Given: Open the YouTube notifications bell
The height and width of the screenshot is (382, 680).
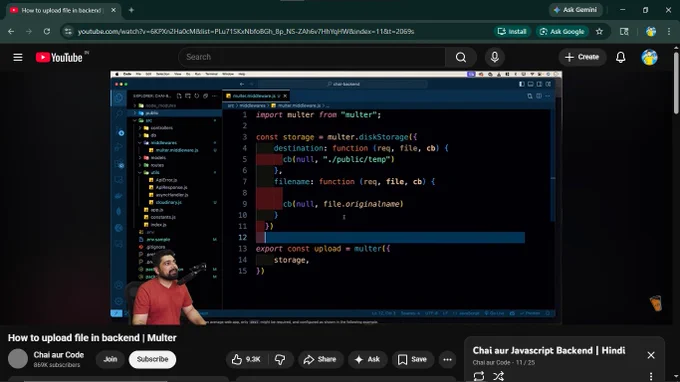Looking at the screenshot, I should pyautogui.click(x=621, y=57).
